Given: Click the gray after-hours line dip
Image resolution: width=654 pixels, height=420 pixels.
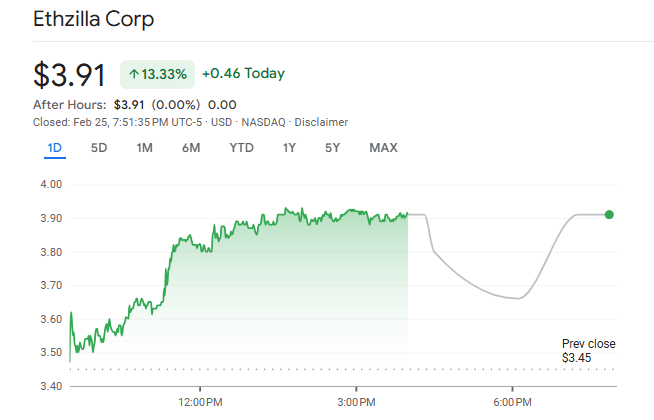Looking at the screenshot, I should point(516,297).
